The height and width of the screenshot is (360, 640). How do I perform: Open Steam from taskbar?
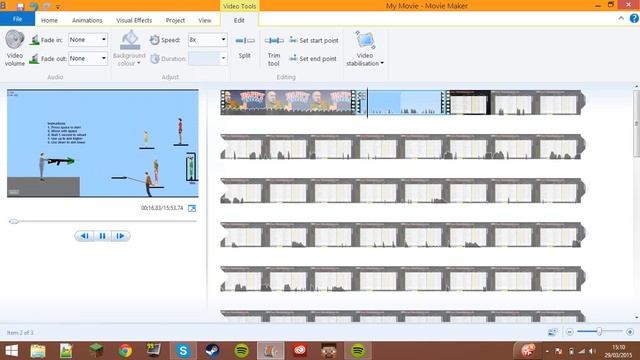212,351
